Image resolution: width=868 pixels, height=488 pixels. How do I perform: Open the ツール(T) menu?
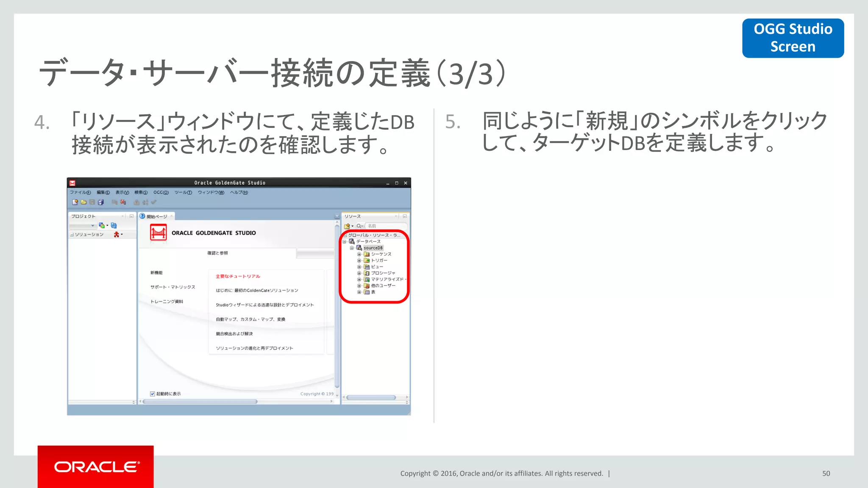click(183, 192)
